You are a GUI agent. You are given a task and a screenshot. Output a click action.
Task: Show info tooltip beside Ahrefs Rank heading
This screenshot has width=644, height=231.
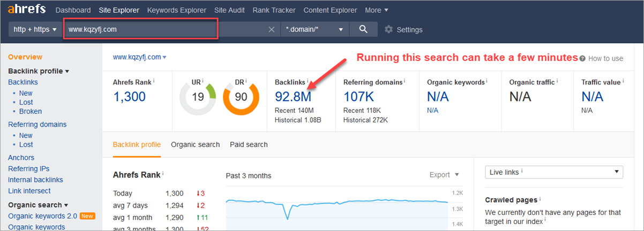[x=163, y=174]
